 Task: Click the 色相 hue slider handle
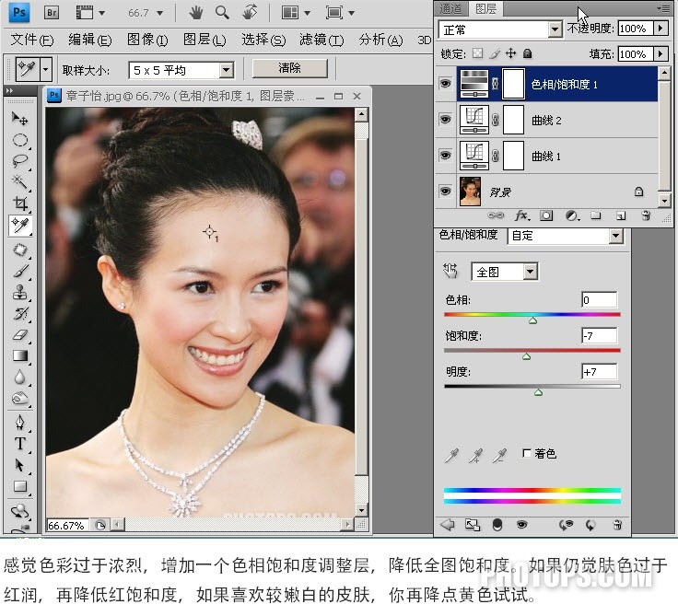click(x=532, y=320)
